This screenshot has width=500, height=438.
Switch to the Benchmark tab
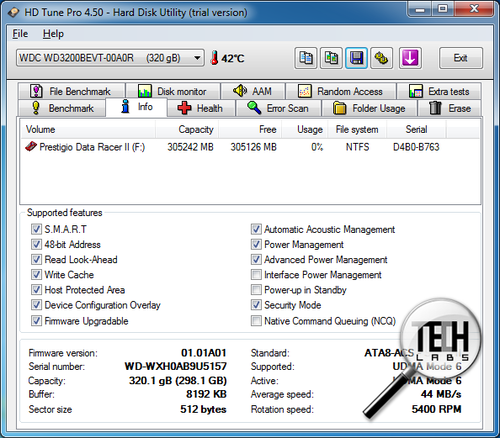(x=63, y=108)
